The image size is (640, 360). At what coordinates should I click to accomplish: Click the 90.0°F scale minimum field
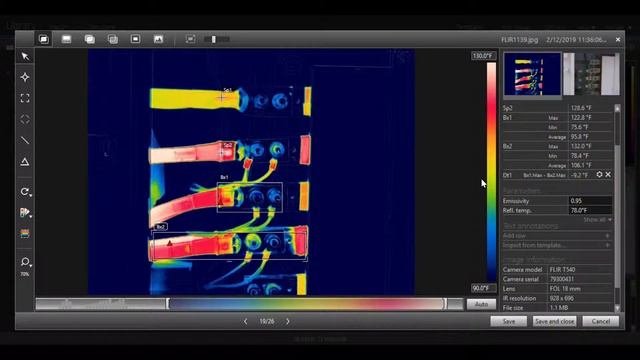pos(484,288)
